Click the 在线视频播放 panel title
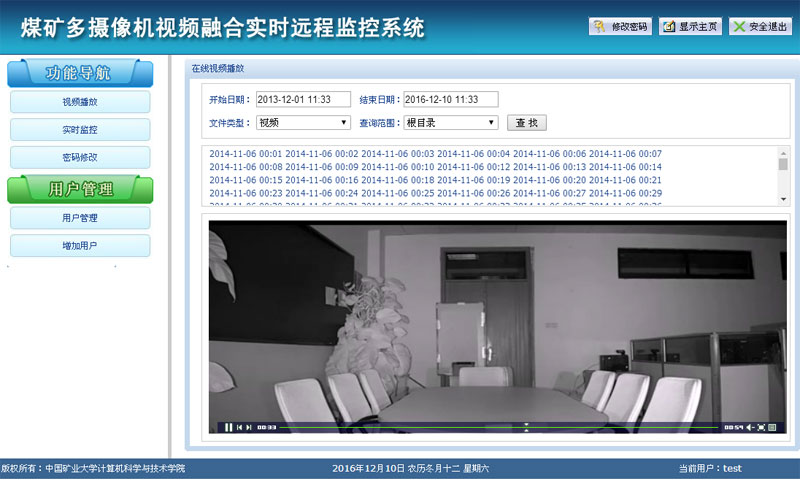Screen dimensions: 800x484 pyautogui.click(x=218, y=68)
